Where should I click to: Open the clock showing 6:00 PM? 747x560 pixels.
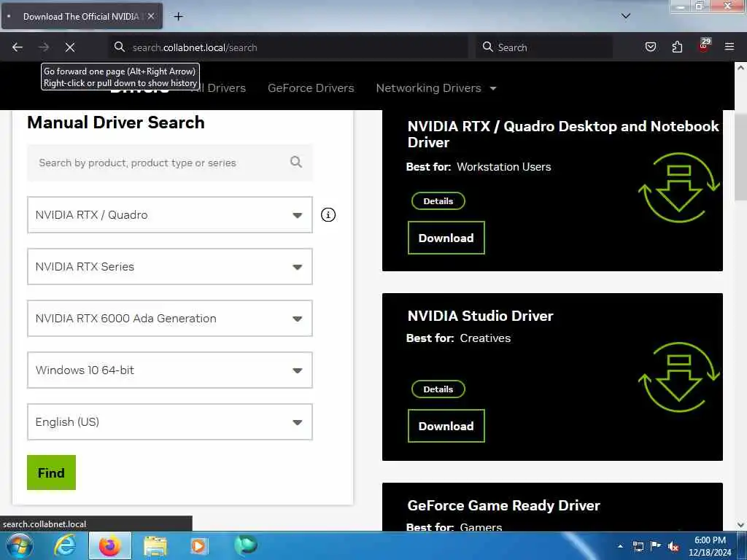[710, 546]
